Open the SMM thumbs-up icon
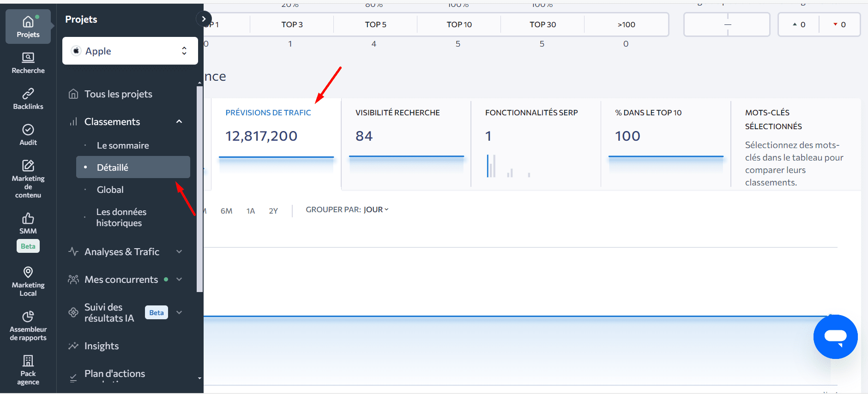This screenshot has width=868, height=394. pyautogui.click(x=28, y=218)
